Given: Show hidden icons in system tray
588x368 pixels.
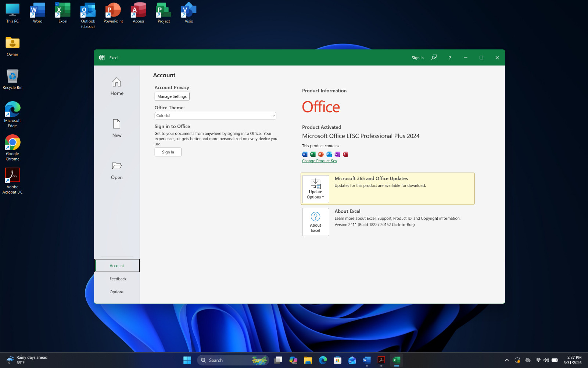Looking at the screenshot, I should pyautogui.click(x=507, y=360).
